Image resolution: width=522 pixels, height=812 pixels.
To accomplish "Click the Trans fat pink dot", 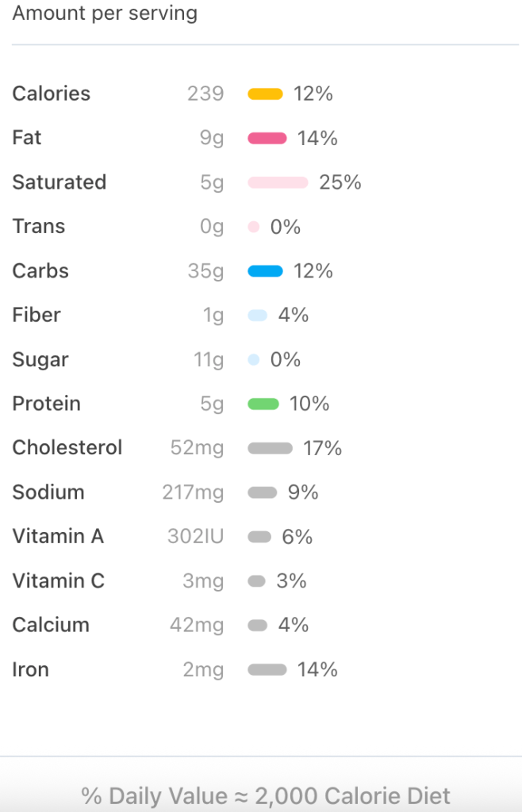I will point(254,227).
